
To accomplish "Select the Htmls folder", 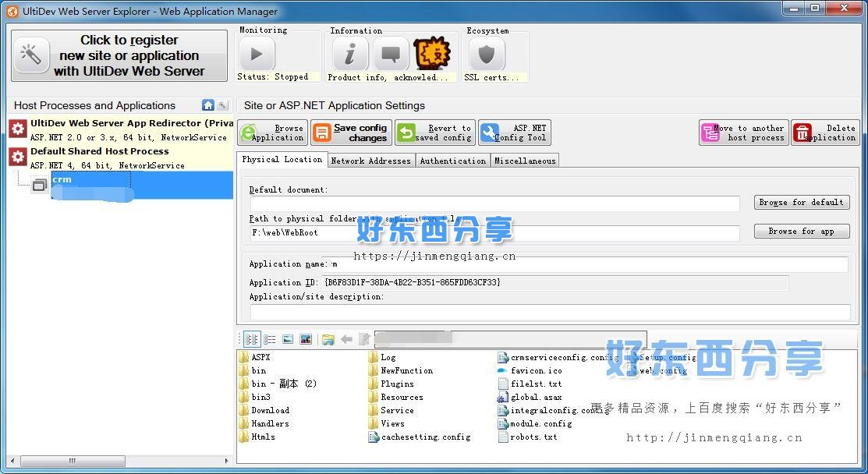I will click(x=257, y=437).
